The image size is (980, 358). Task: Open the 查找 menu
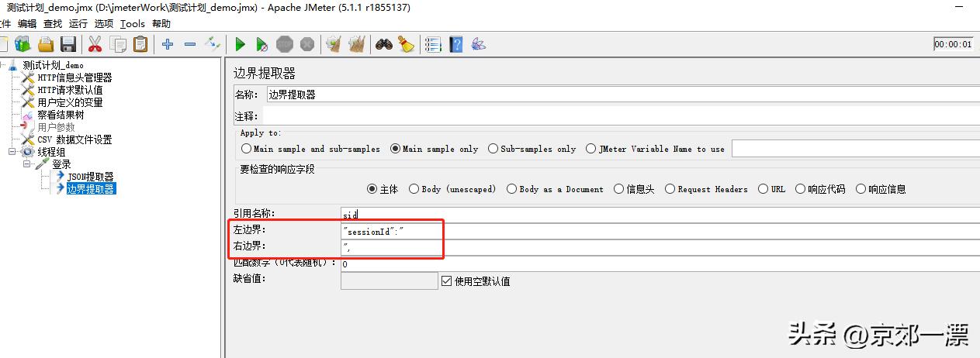[x=53, y=24]
